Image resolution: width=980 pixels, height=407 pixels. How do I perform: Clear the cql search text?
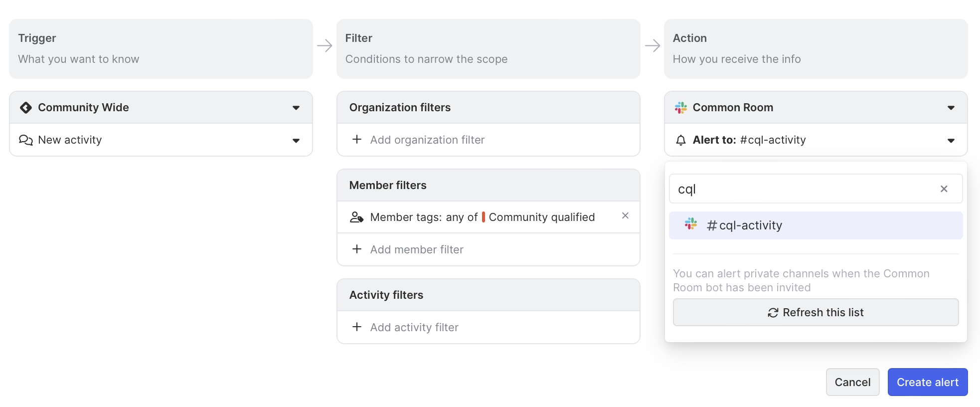(944, 189)
